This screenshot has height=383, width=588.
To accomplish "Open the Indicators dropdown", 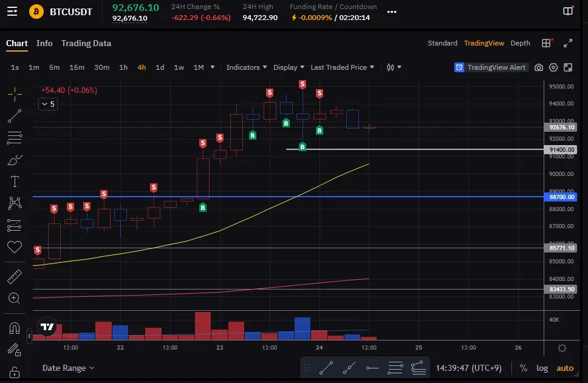I will click(247, 67).
